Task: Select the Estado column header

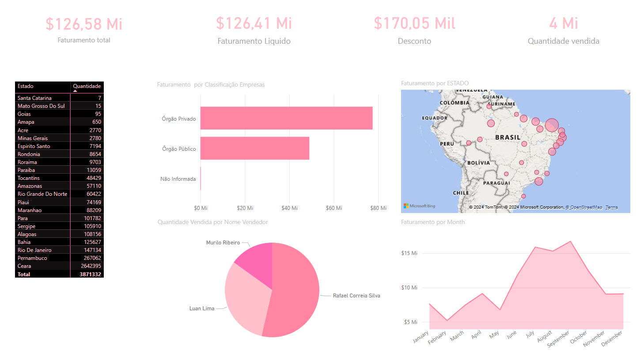Action: click(x=26, y=86)
